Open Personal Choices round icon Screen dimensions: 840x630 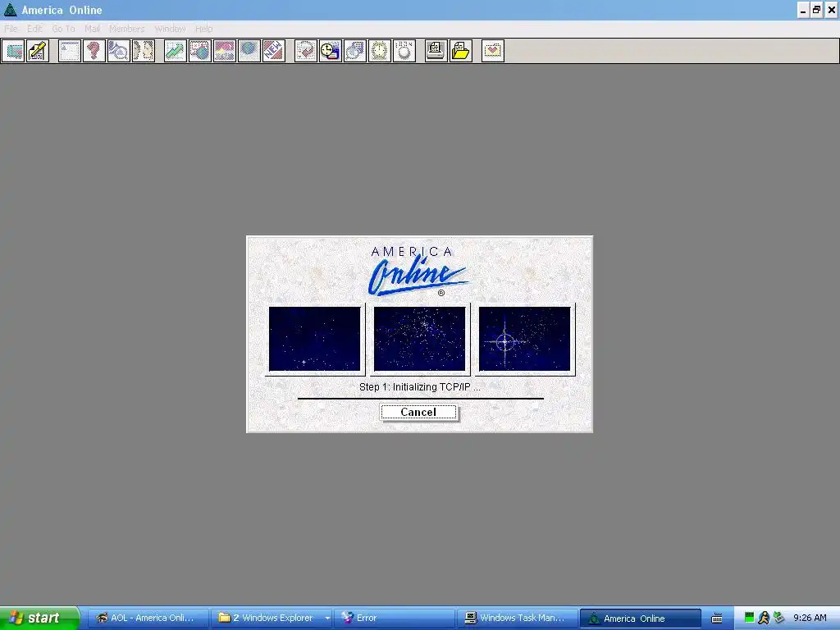404,51
